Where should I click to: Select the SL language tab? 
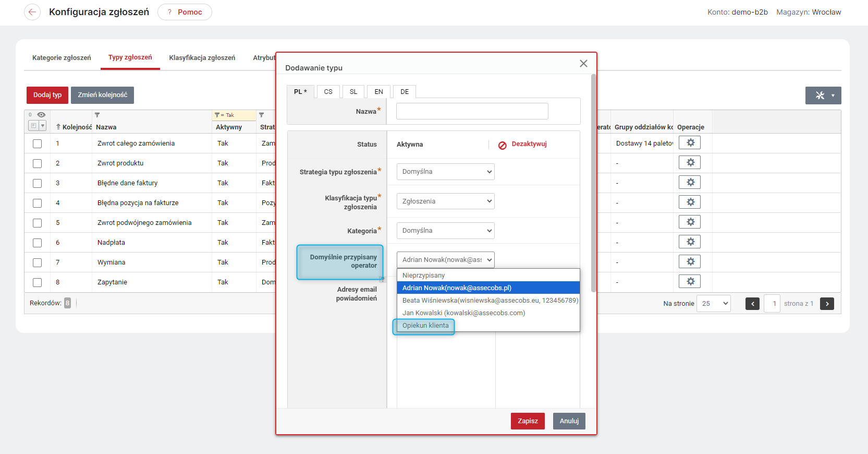[x=353, y=92]
